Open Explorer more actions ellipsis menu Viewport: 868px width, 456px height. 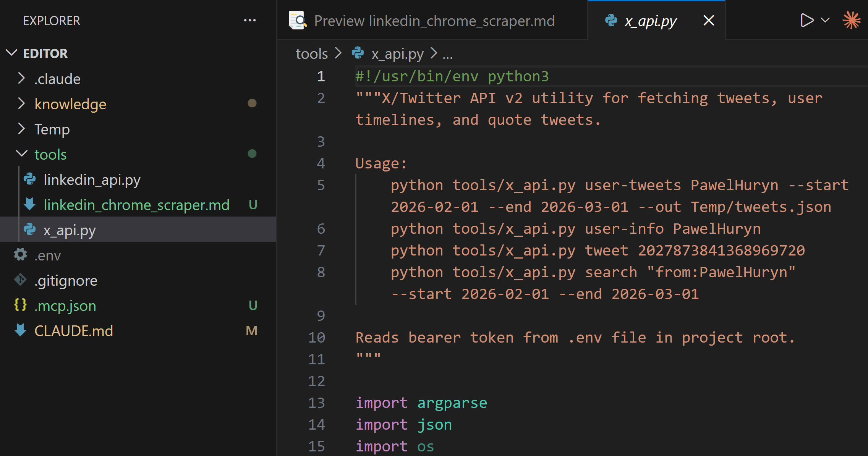pos(250,21)
